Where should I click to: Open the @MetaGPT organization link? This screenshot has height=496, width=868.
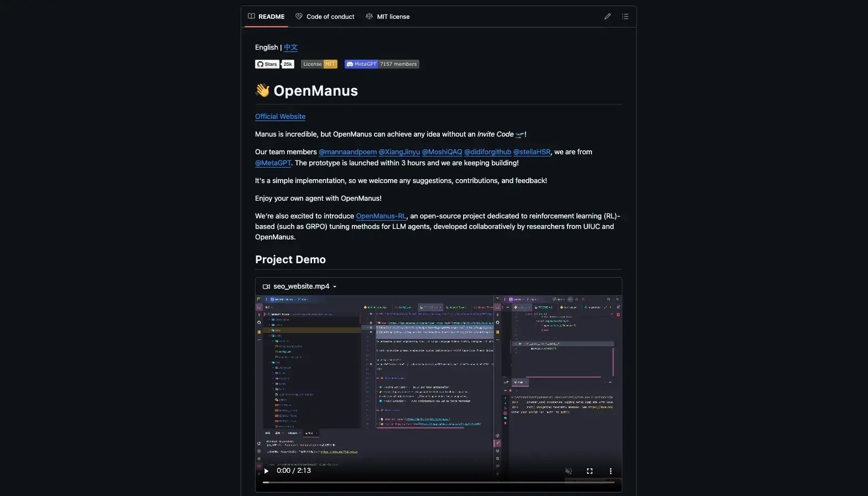273,163
